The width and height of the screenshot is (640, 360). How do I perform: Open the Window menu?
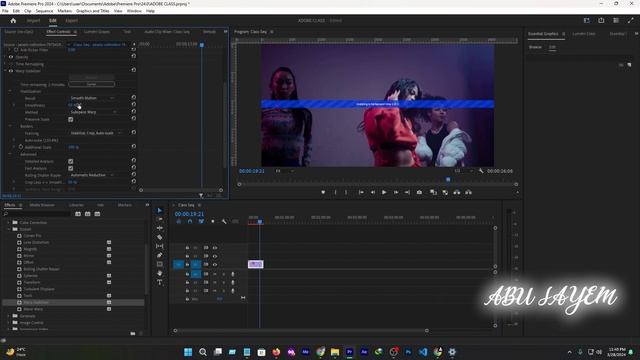(134, 11)
